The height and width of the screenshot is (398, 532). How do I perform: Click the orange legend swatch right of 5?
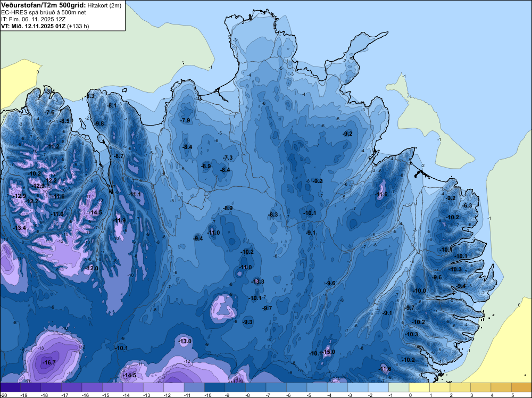[x=522, y=387]
